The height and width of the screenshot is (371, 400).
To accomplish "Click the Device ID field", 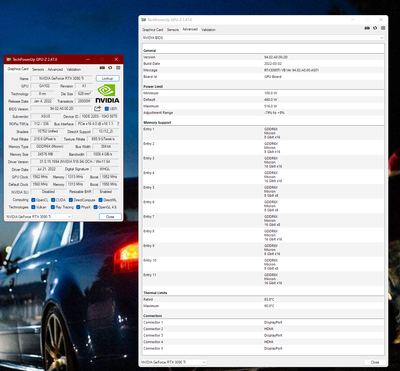I will tap(99, 117).
